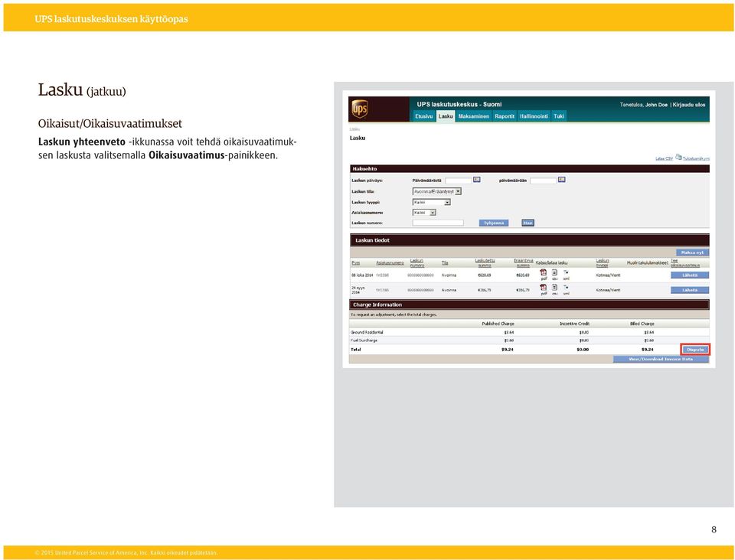The width and height of the screenshot is (735, 560).
Task: Click the Laskun numero input field
Action: click(x=438, y=223)
